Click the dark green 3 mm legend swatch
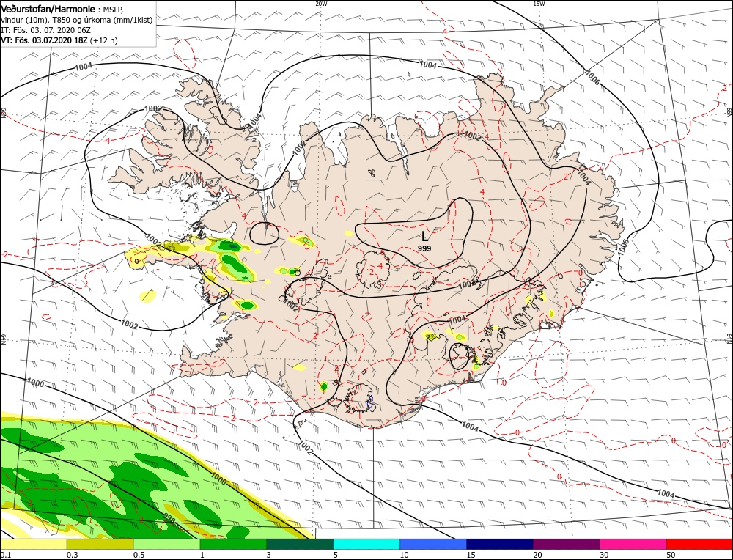Screen dimensions: 733x560 tap(300, 544)
